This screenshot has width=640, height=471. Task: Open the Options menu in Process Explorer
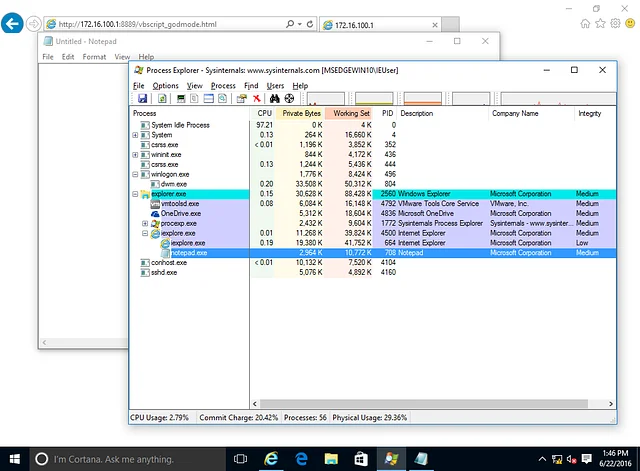[x=165, y=86]
